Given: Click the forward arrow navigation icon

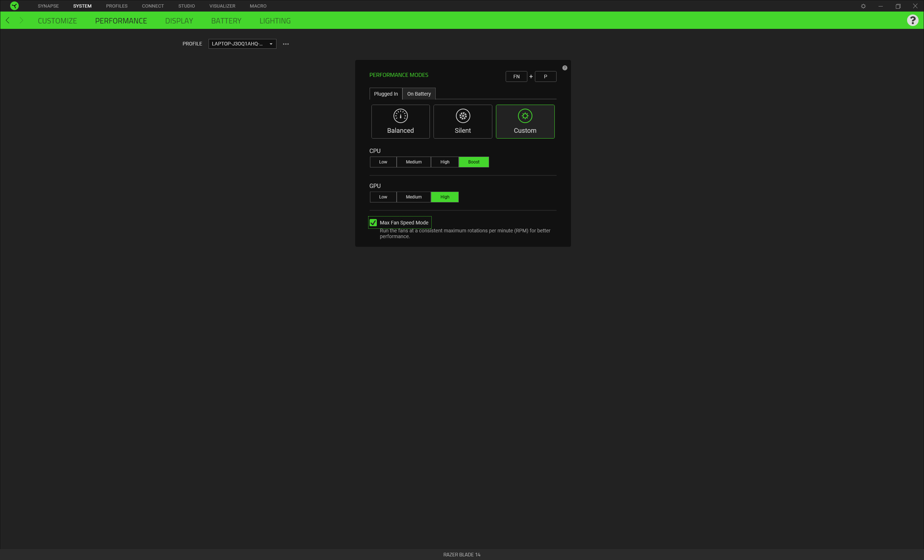Looking at the screenshot, I should [21, 20].
